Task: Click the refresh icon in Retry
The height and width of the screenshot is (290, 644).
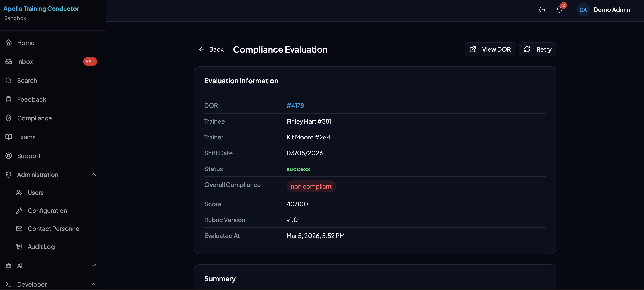Action: (527, 49)
